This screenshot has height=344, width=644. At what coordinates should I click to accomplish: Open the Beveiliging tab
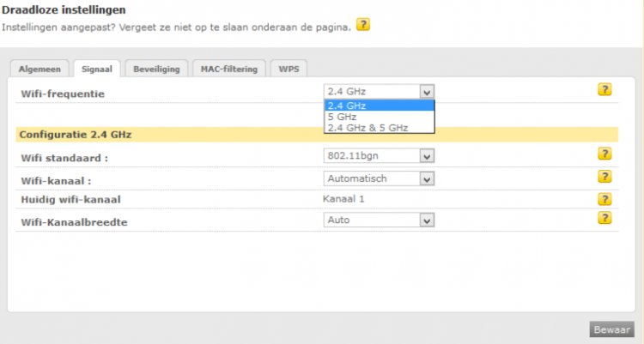[156, 69]
